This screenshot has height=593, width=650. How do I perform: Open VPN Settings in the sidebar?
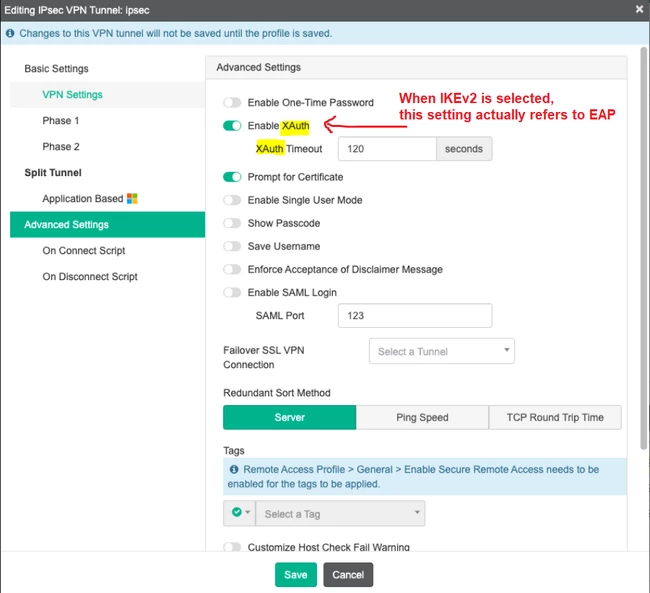click(107, 95)
